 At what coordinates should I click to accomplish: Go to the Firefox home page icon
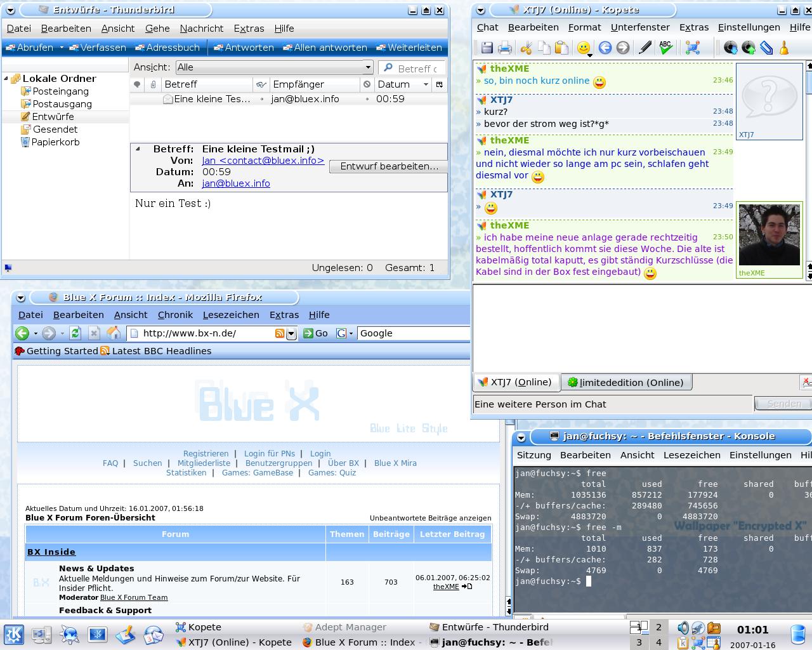click(114, 333)
